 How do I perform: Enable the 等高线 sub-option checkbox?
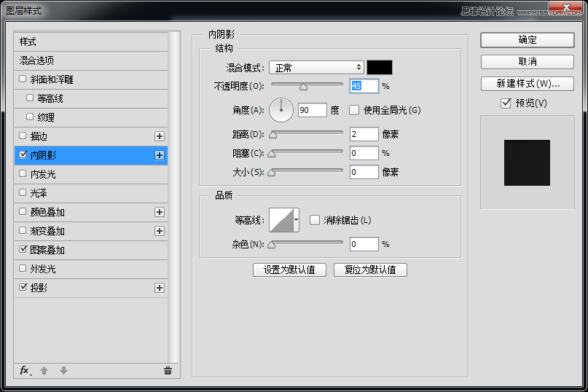[x=30, y=98]
